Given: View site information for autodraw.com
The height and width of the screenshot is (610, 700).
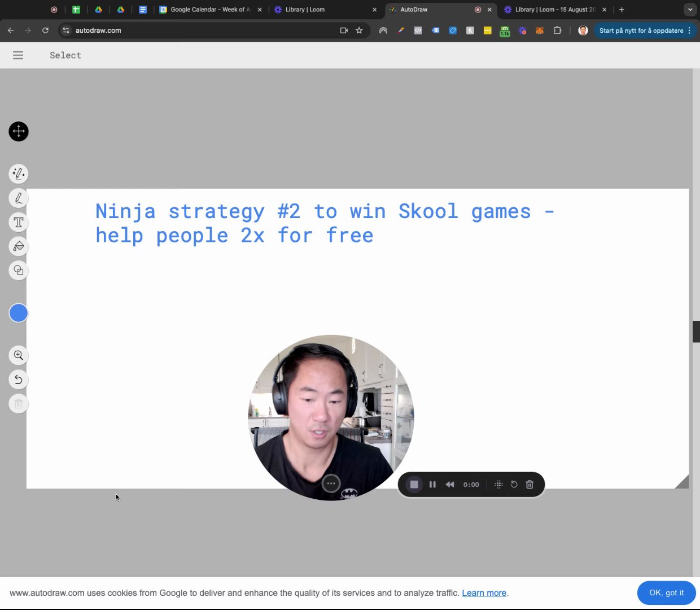Looking at the screenshot, I should pyautogui.click(x=66, y=30).
